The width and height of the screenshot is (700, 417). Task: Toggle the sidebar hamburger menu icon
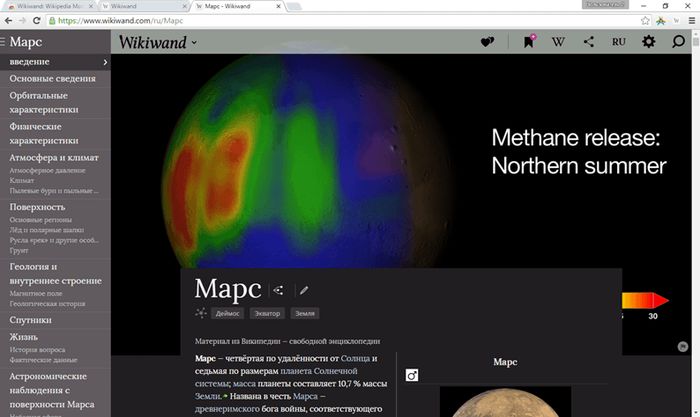(x=4, y=42)
